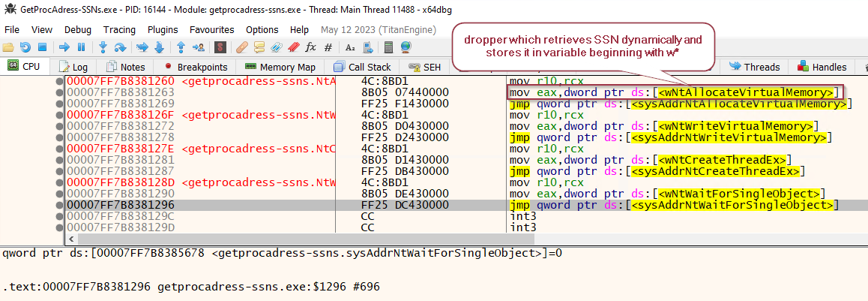This screenshot has width=868, height=301.
Task: Switch to the Threads tab
Action: (x=755, y=67)
